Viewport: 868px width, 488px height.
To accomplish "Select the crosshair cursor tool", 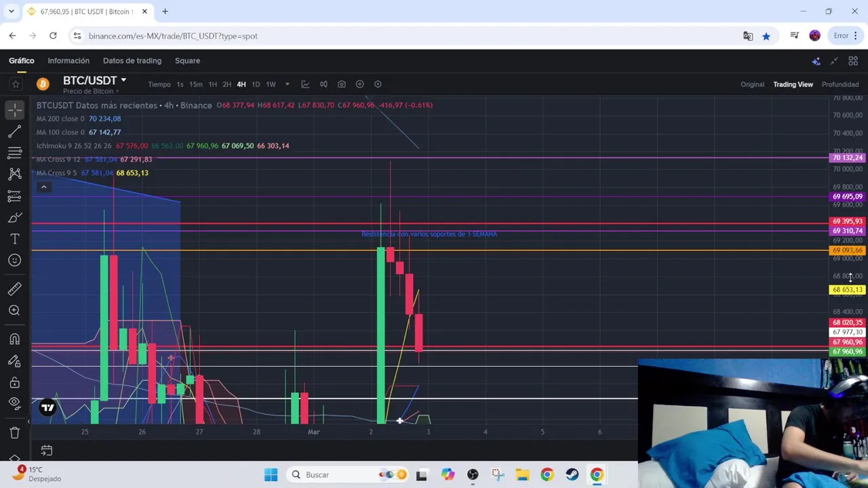I will click(x=15, y=109).
